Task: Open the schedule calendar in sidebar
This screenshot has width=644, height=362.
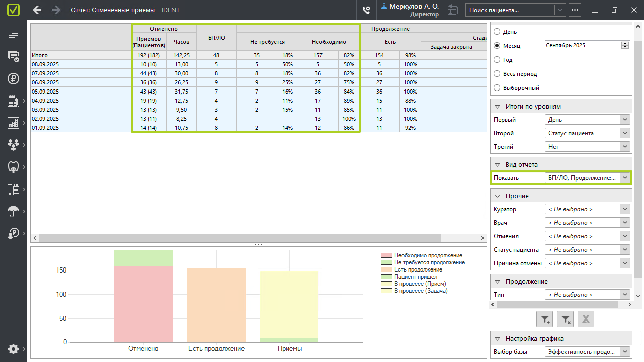Action: point(13,34)
